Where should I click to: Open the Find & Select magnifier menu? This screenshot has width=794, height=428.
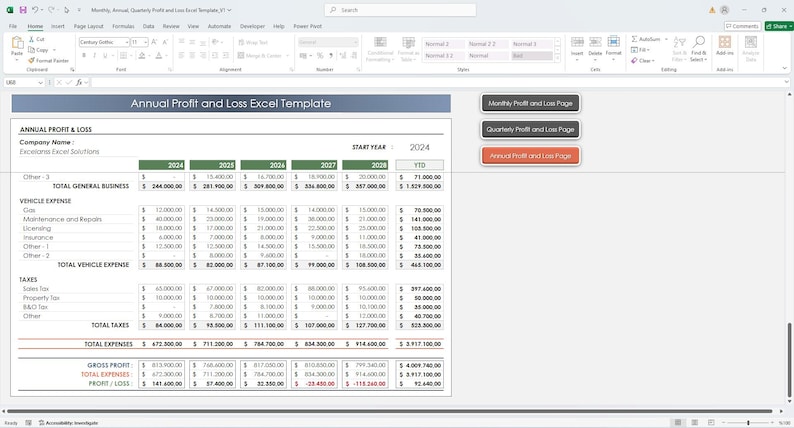tap(699, 49)
